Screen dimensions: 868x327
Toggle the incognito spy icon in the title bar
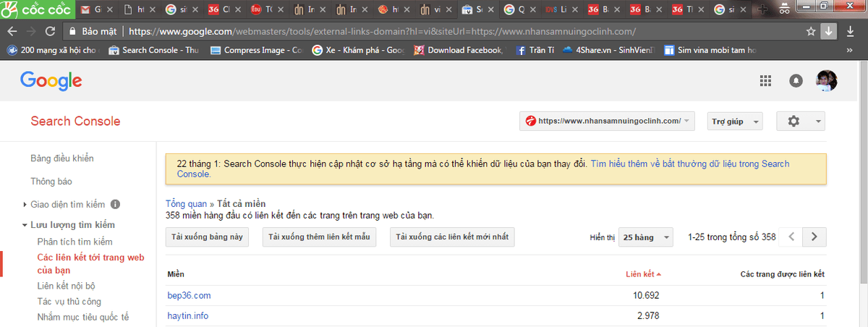[784, 9]
